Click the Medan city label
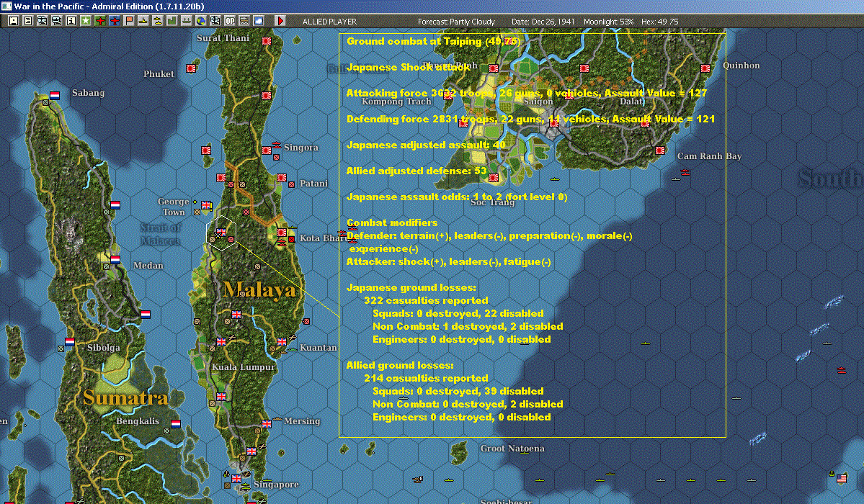The width and height of the screenshot is (864, 504). (148, 266)
